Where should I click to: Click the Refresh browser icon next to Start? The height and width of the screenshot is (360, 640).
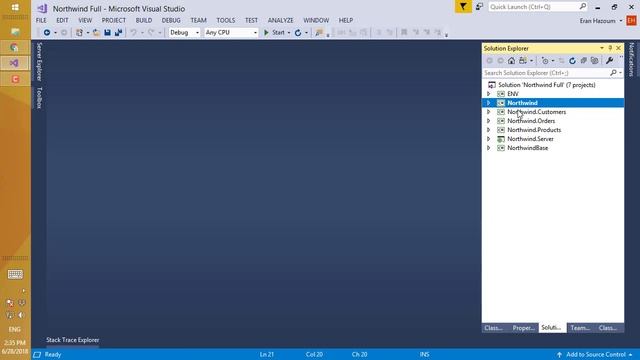(x=298, y=33)
